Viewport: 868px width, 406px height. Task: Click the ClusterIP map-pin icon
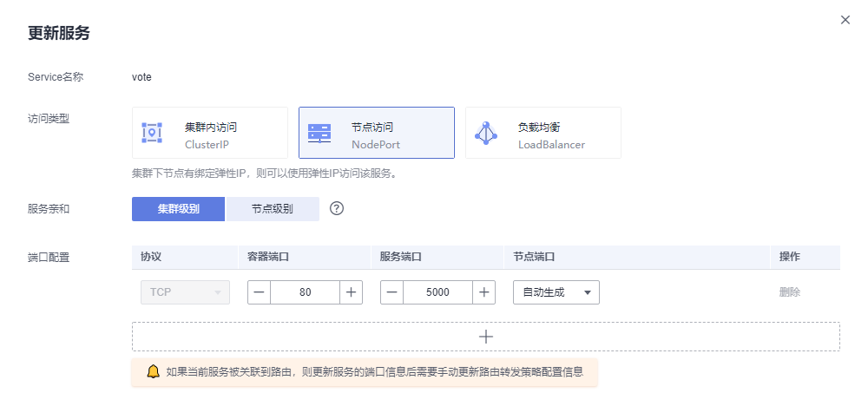coord(152,133)
